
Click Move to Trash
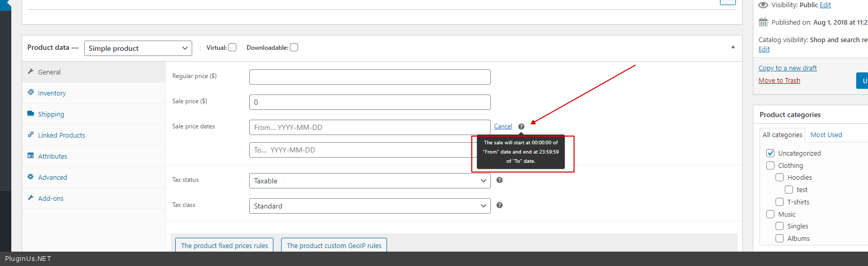tap(779, 80)
